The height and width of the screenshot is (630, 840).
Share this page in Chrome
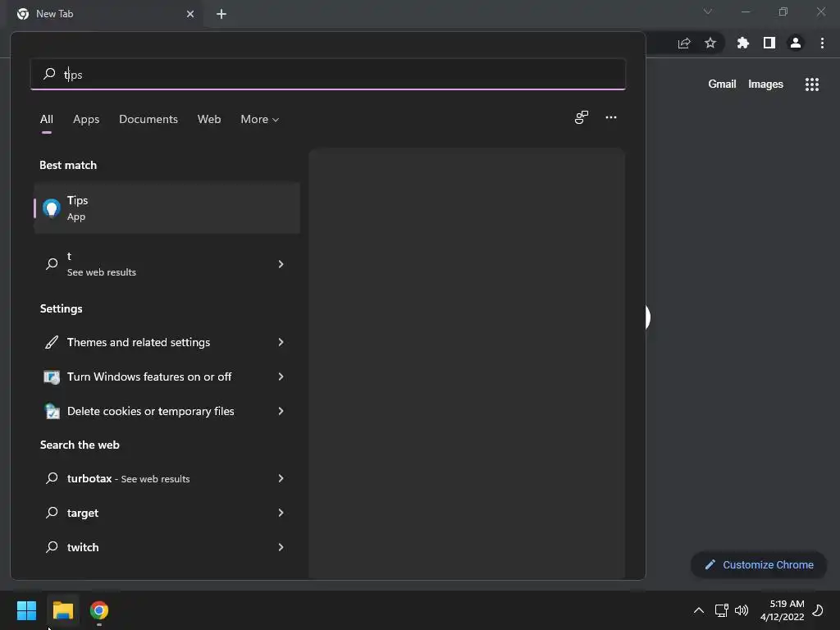[x=684, y=43]
